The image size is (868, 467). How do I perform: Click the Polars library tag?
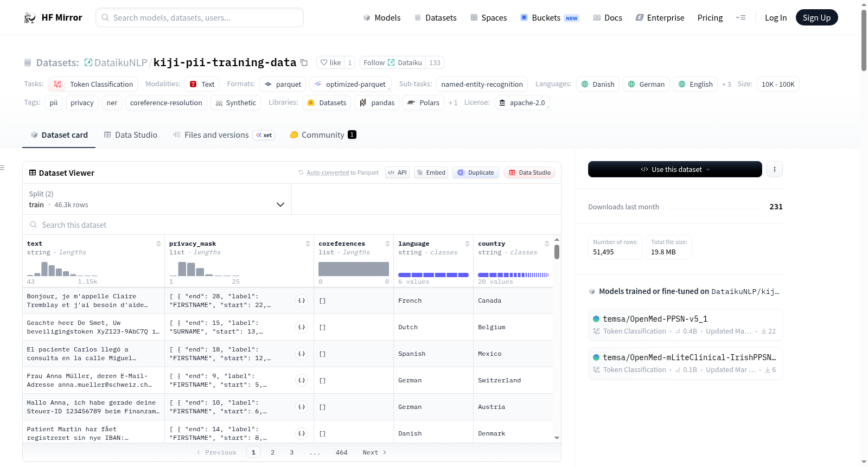tap(424, 103)
